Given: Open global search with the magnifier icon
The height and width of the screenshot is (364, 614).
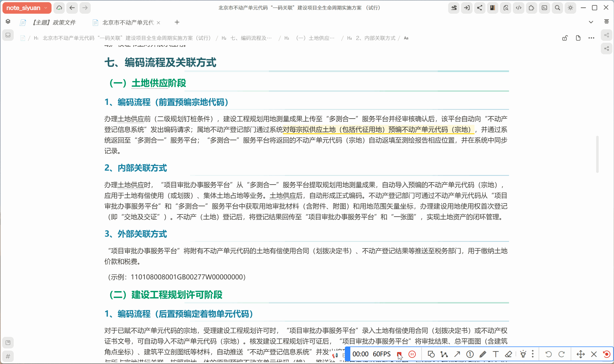Looking at the screenshot, I should pyautogui.click(x=557, y=8).
